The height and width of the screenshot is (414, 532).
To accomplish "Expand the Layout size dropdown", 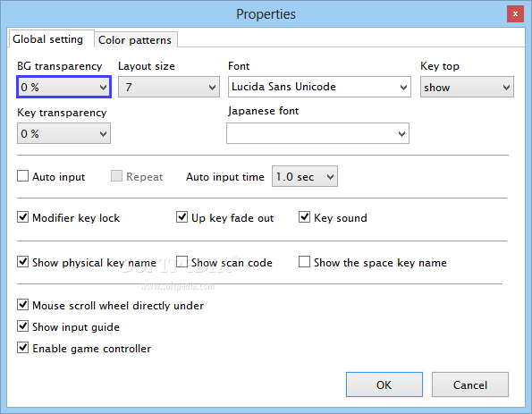I will coord(169,88).
